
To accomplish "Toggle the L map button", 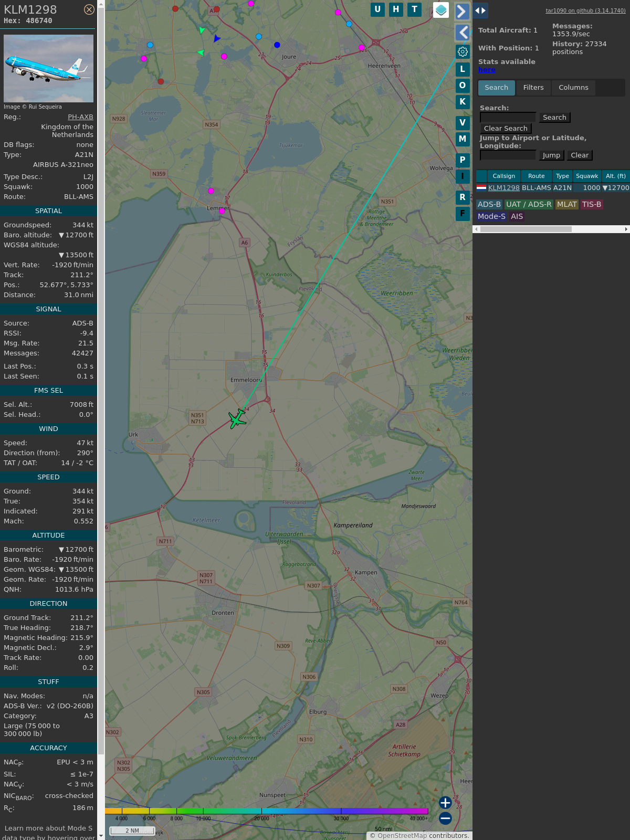I will 463,69.
